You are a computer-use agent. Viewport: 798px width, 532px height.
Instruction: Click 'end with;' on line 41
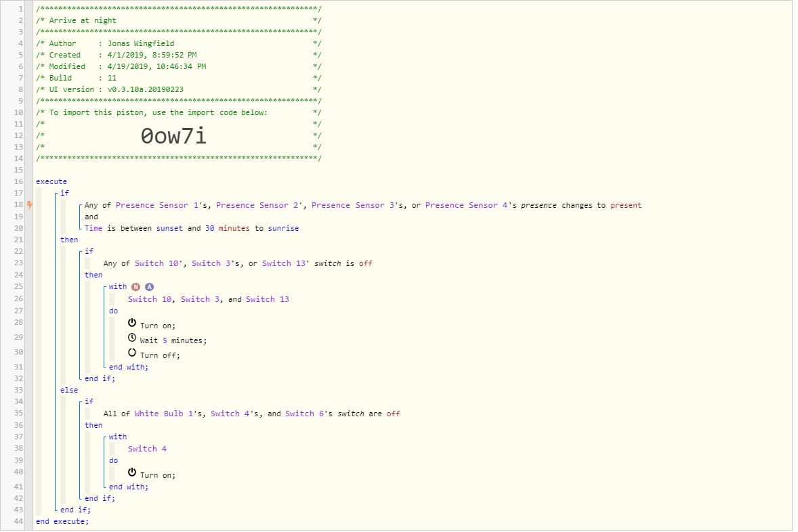pyautogui.click(x=129, y=487)
